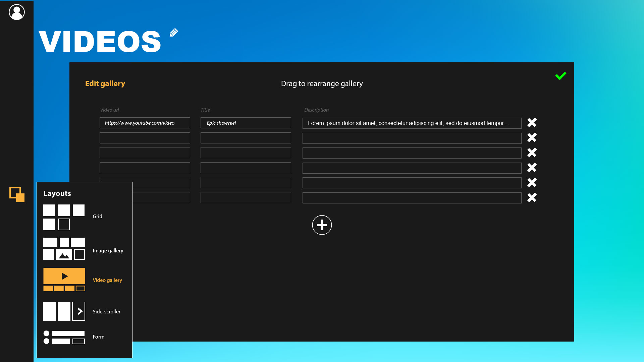Click the third row Video url field
Image resolution: width=644 pixels, height=362 pixels.
pyautogui.click(x=145, y=153)
